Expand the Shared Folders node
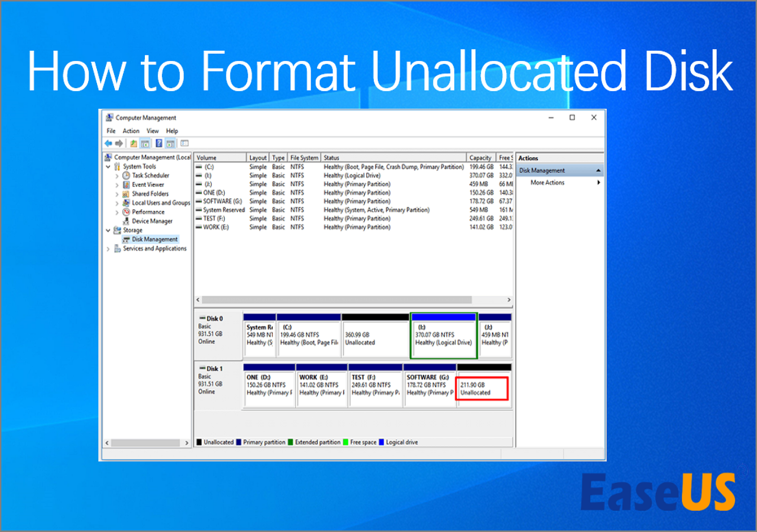Image resolution: width=757 pixels, height=532 pixels. click(x=117, y=194)
